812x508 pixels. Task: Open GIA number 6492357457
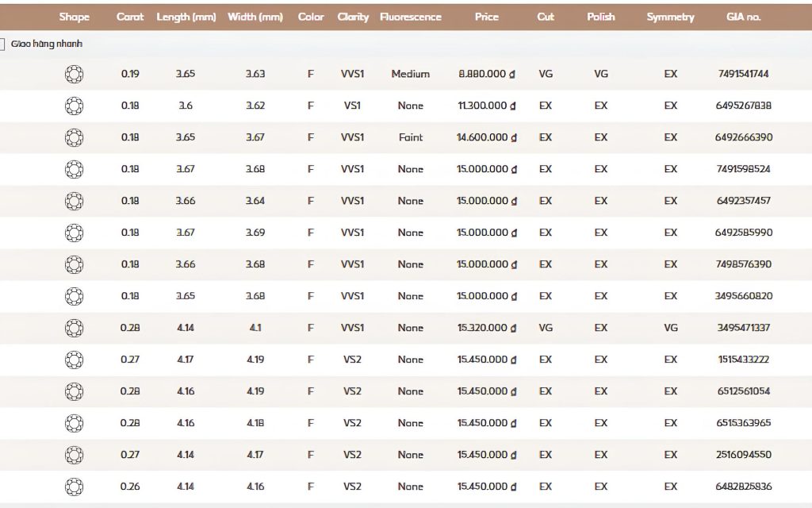coord(744,201)
